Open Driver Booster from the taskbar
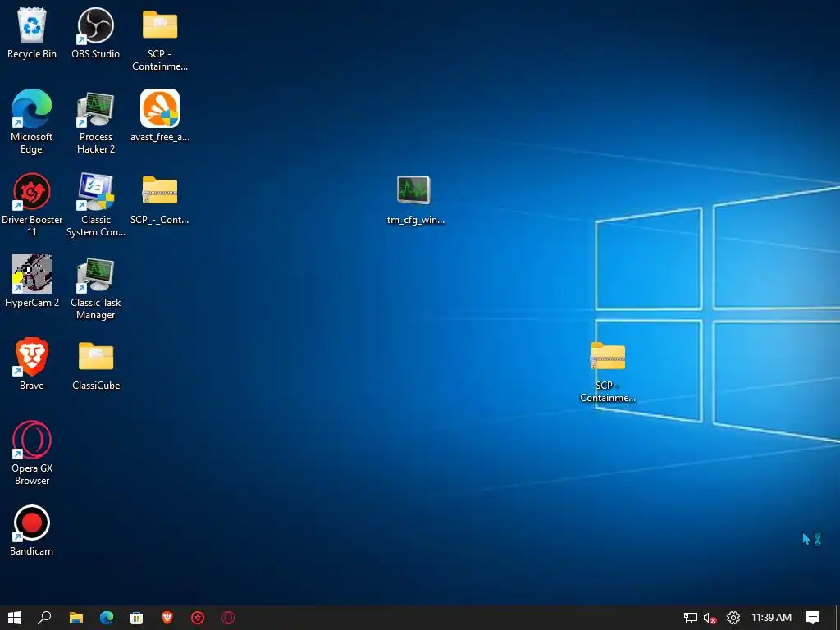The height and width of the screenshot is (630, 840). 198,618
